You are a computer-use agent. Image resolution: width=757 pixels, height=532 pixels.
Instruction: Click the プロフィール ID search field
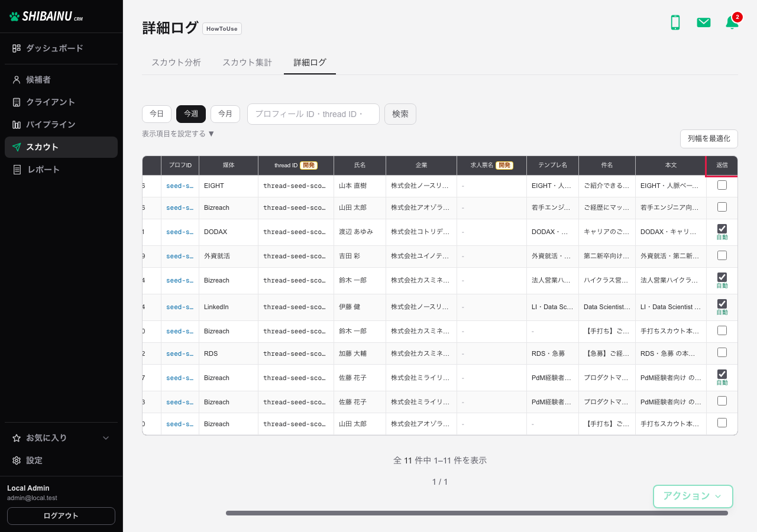click(x=313, y=114)
